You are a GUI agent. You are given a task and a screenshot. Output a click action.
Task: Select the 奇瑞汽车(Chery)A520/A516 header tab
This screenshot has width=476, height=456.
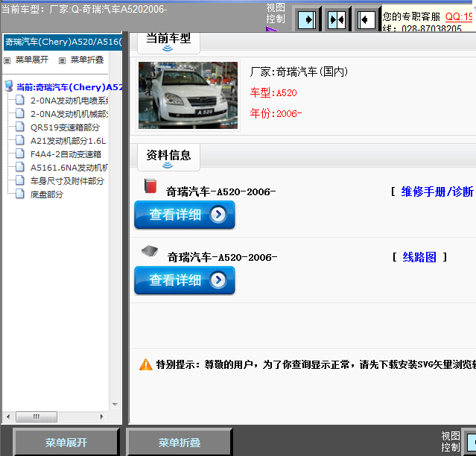point(63,42)
